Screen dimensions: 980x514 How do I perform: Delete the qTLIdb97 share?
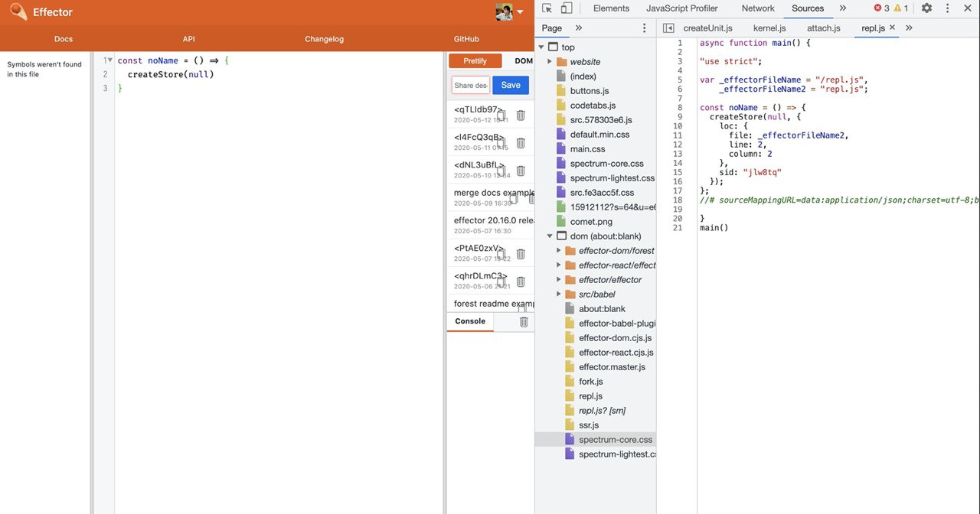click(x=521, y=115)
